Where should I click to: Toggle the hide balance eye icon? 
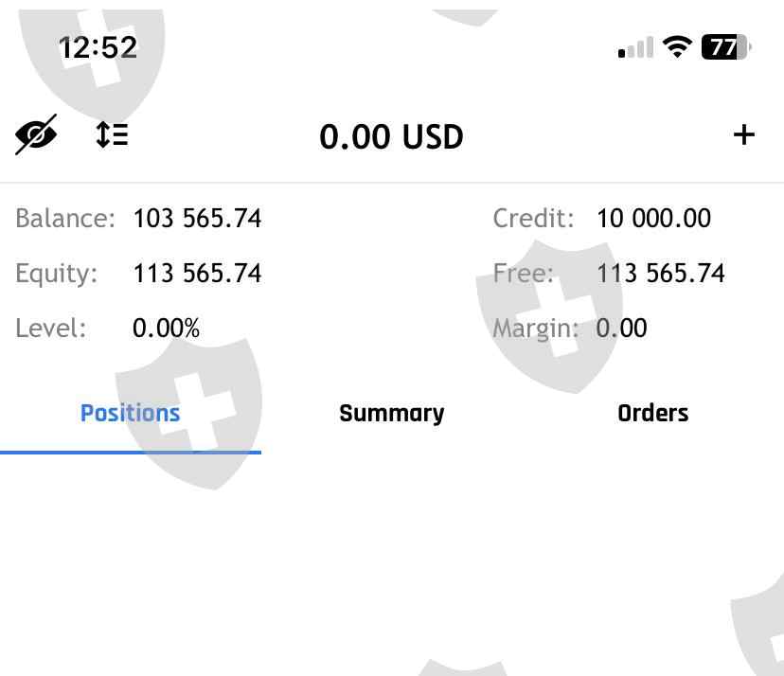[36, 134]
